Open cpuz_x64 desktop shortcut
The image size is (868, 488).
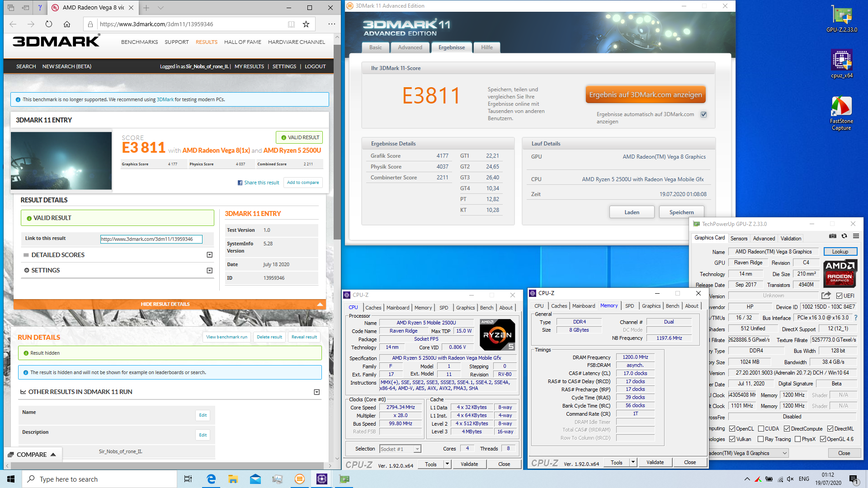[x=841, y=64]
